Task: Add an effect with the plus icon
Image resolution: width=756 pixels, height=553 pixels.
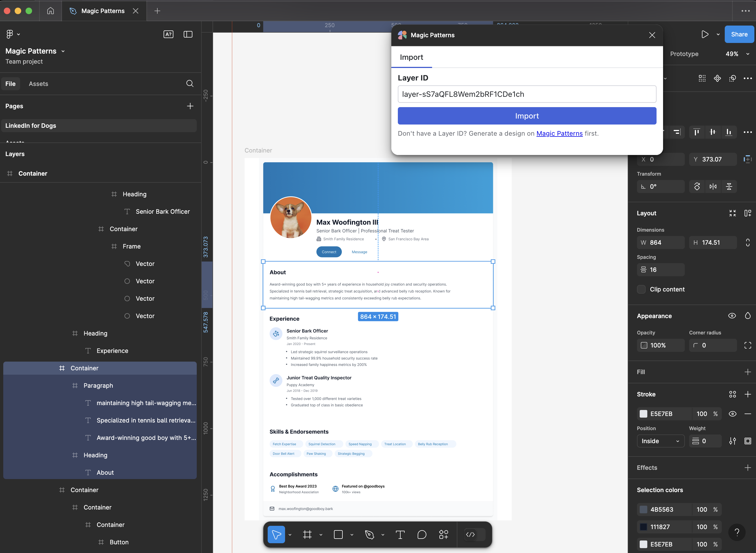Action: (x=748, y=468)
